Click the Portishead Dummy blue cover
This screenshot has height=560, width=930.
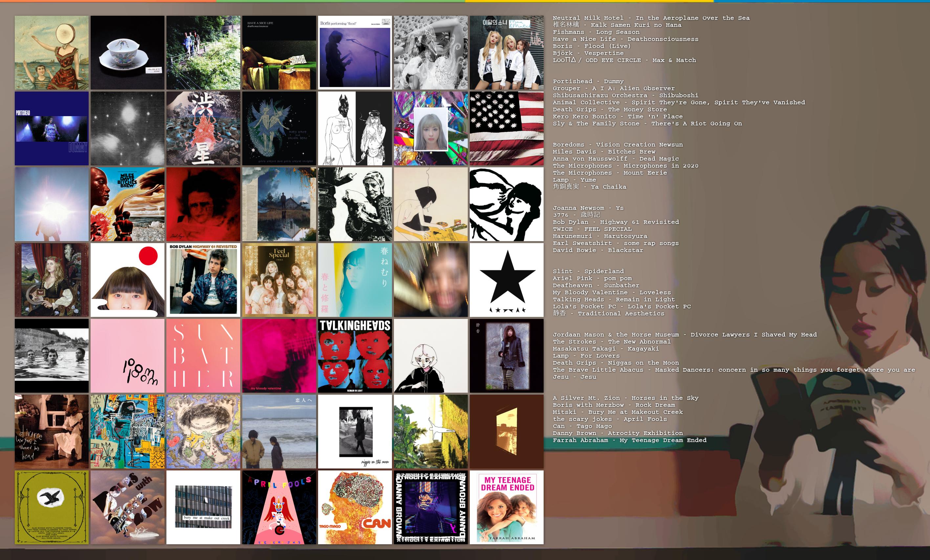[52, 128]
